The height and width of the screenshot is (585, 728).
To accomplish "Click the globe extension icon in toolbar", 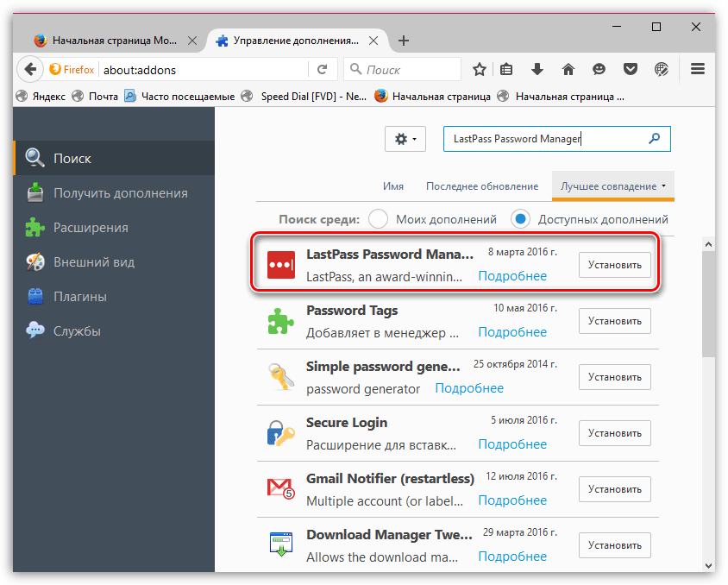I will tap(661, 70).
